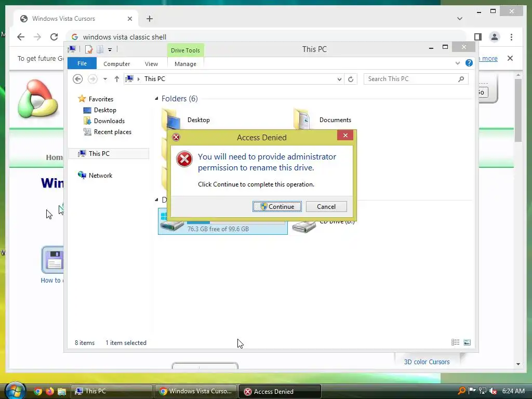
Task: Click the muted volume tray icon
Action: pos(493,391)
